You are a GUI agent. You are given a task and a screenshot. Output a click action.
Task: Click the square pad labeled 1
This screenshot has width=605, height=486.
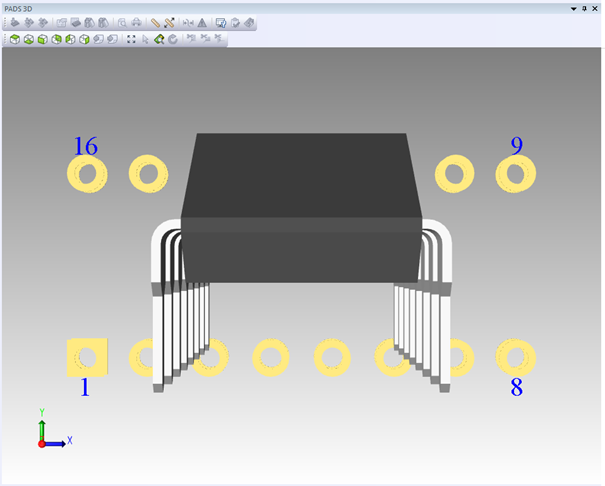[x=87, y=358]
